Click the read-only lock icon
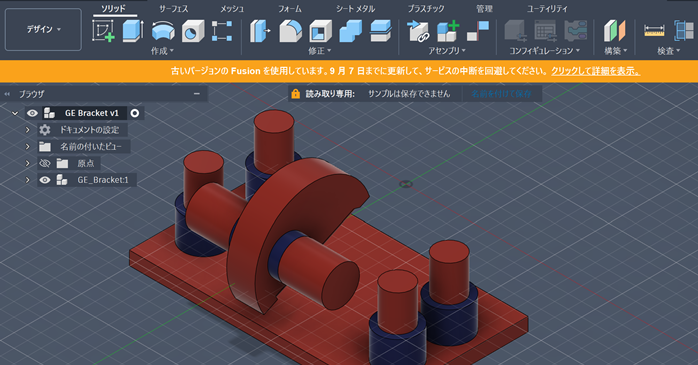 (x=296, y=94)
